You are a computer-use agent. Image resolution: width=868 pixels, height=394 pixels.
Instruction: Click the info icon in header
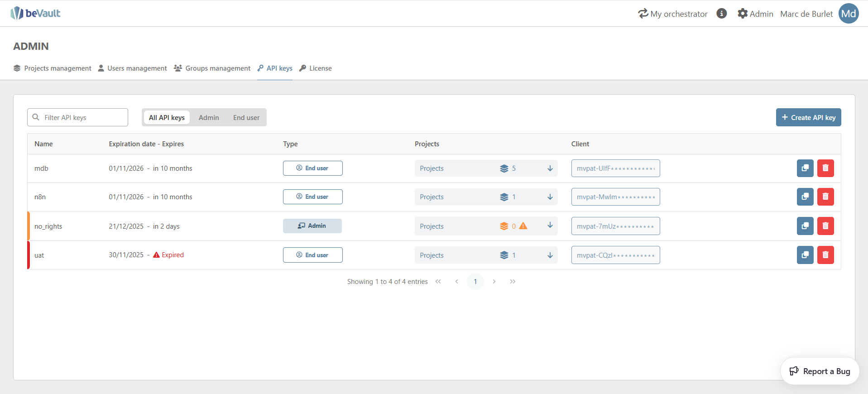pos(721,14)
